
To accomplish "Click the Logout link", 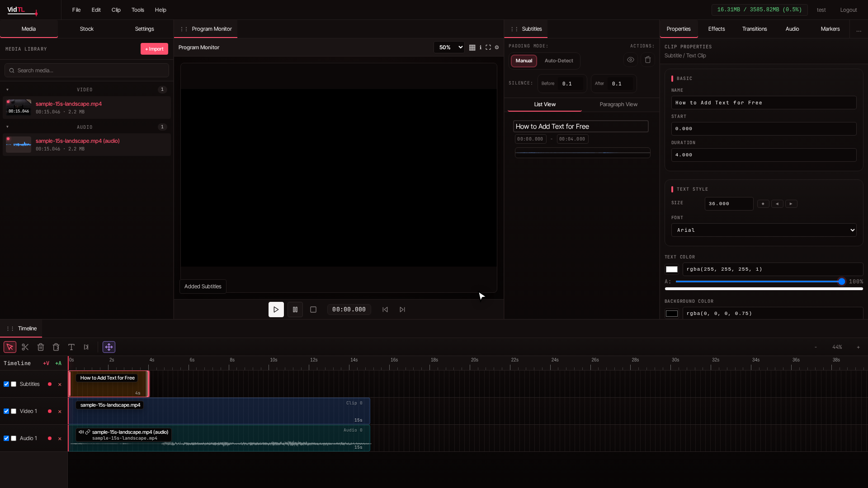I will point(849,10).
